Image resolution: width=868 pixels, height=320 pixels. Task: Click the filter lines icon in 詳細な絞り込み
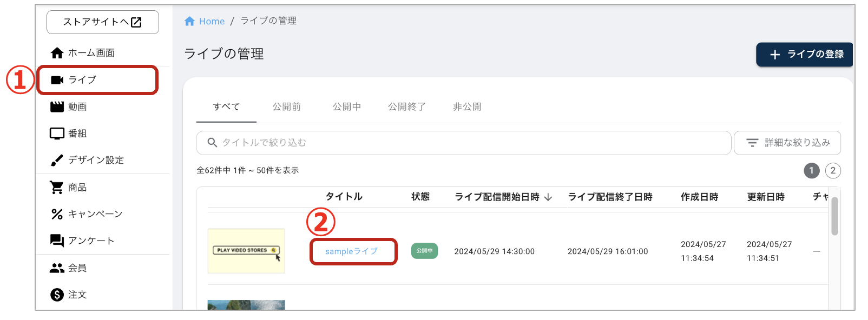[x=752, y=143]
